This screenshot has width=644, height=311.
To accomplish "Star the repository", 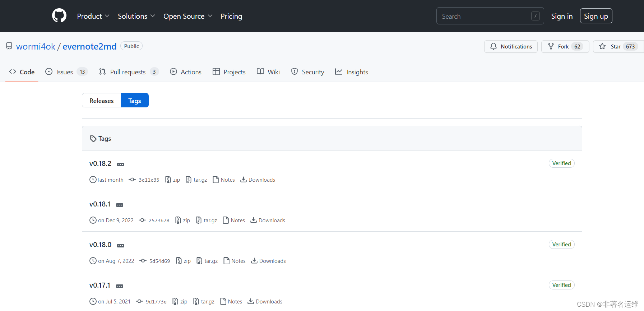I will pyautogui.click(x=618, y=47).
